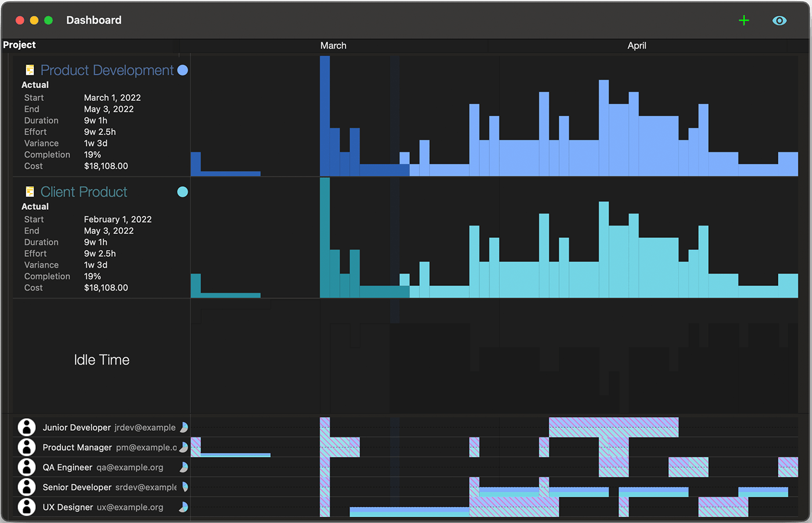This screenshot has height=523, width=812.
Task: Click the Client Product cyan color dot
Action: coord(183,192)
